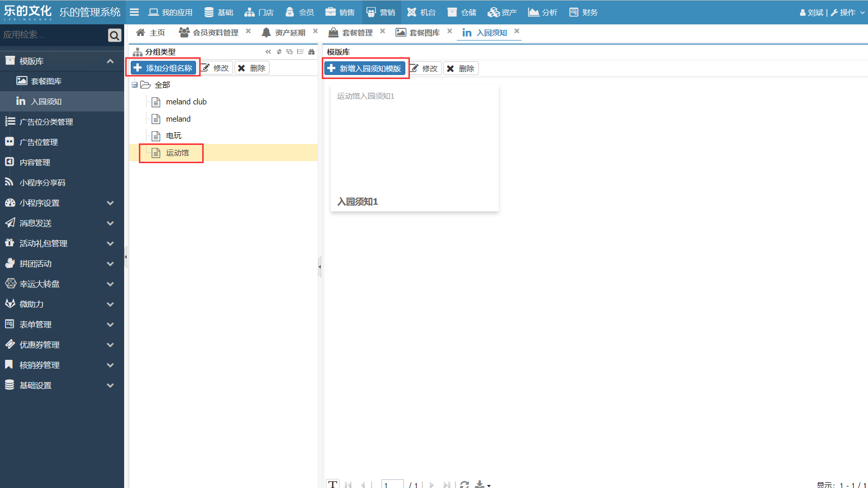Click the 添加分组名称 button
The width and height of the screenshot is (868, 488).
[163, 68]
